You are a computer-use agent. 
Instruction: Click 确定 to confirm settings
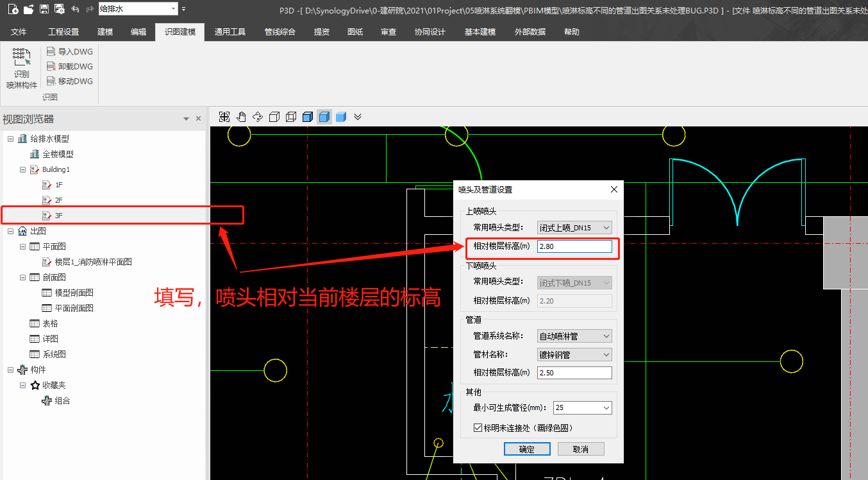pyautogui.click(x=527, y=449)
